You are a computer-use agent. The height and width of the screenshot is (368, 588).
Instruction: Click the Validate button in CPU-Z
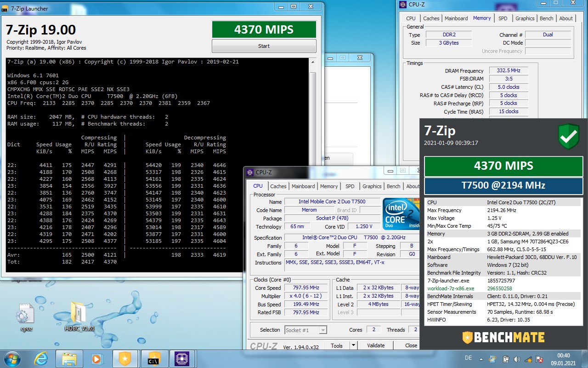point(376,345)
